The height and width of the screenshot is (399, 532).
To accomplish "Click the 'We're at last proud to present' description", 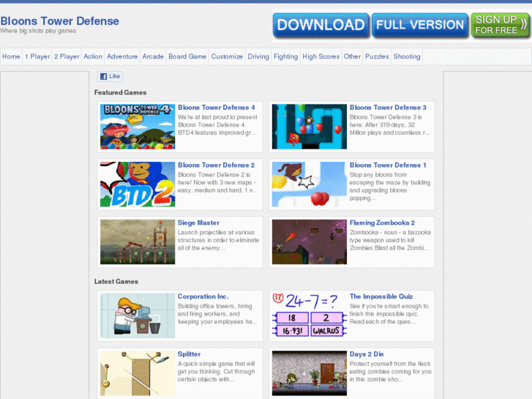I will (217, 125).
